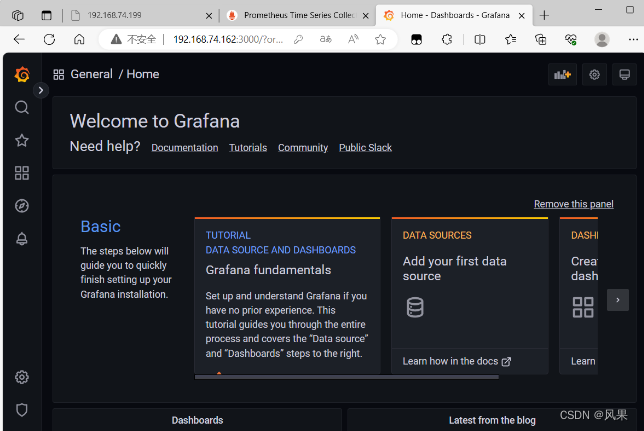
Task: Toggle the read aloud icon
Action: [353, 39]
